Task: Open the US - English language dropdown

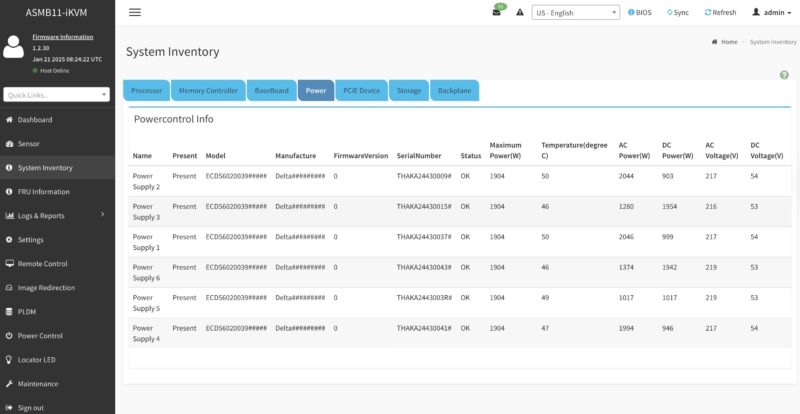Action: (576, 12)
